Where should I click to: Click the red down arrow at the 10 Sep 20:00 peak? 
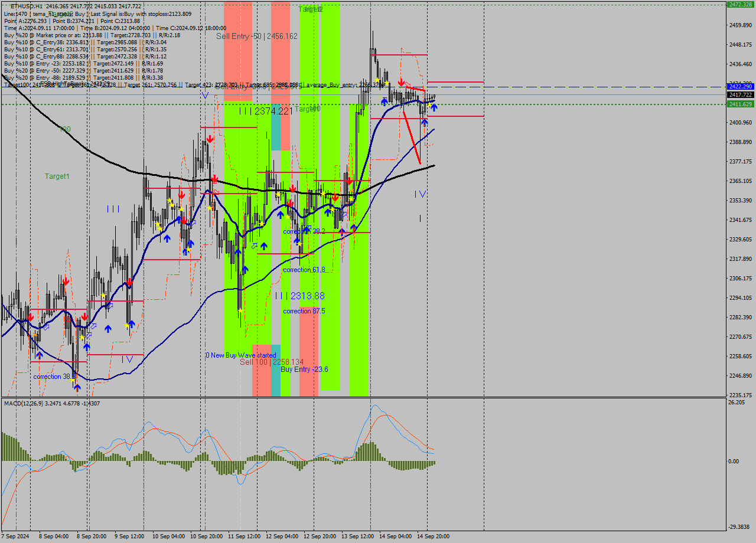210,139
